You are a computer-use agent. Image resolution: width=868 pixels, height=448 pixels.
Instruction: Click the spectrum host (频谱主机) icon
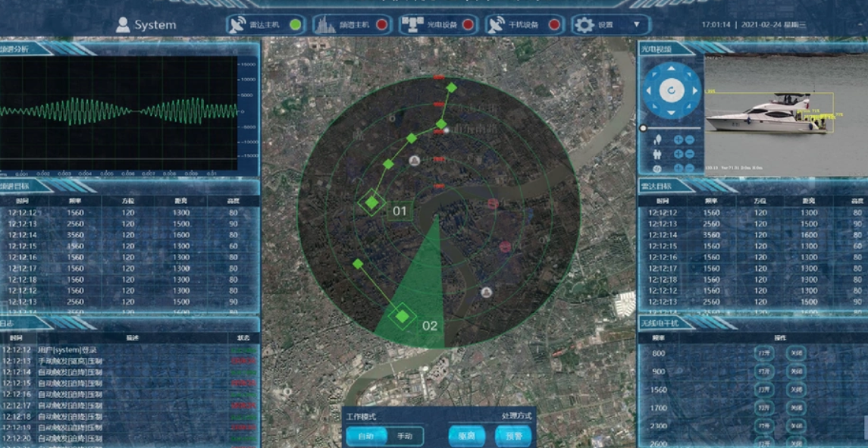326,24
